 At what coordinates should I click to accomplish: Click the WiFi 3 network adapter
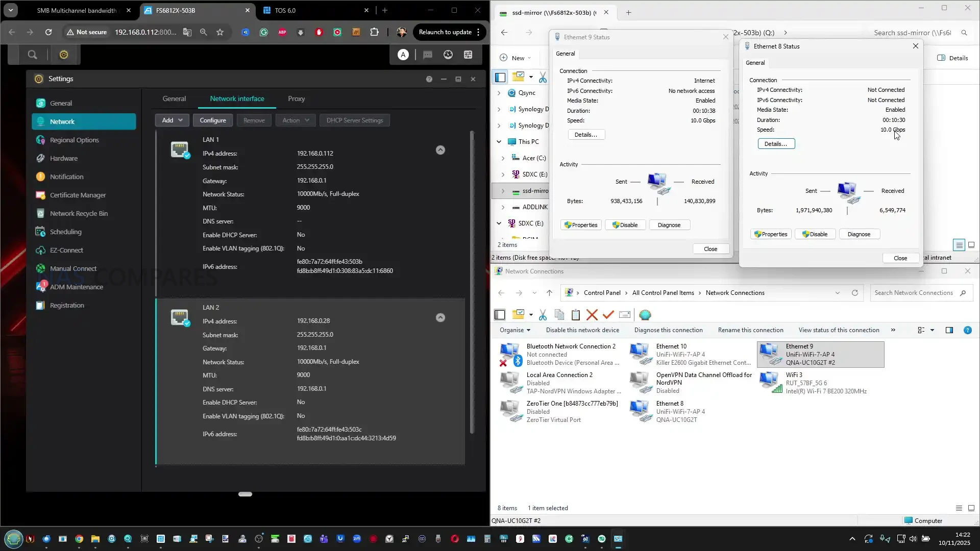coord(771,383)
